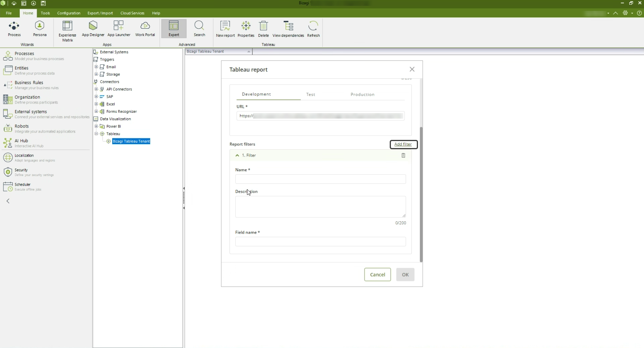Collapse the left sidebar arrow
The width and height of the screenshot is (644, 348).
8,201
